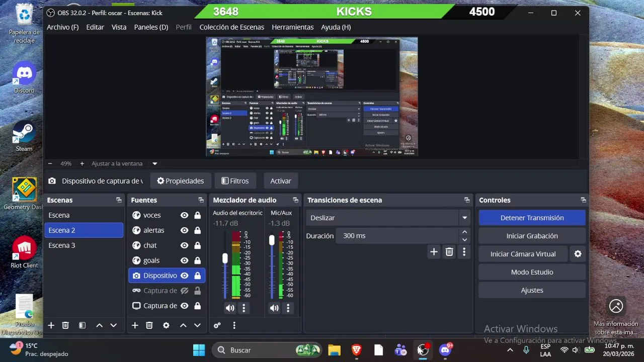Click Detener Transmisión button
Image resolution: width=644 pixels, height=362 pixels.
point(532,218)
